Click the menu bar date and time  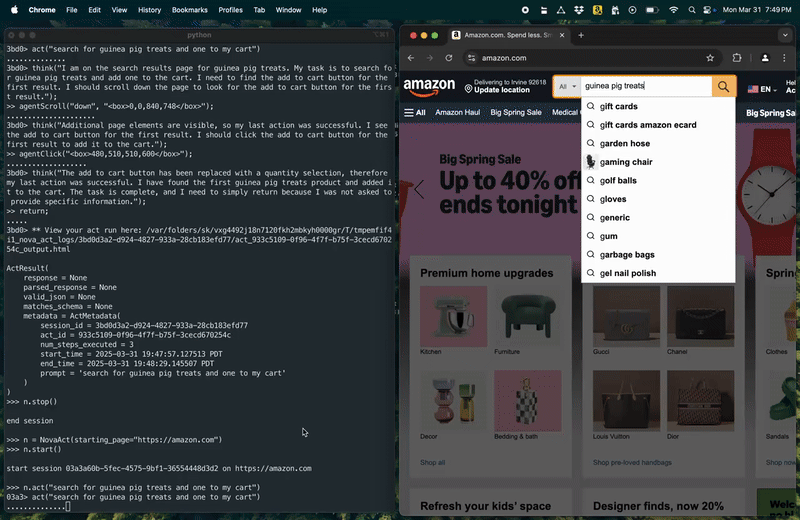click(x=757, y=10)
